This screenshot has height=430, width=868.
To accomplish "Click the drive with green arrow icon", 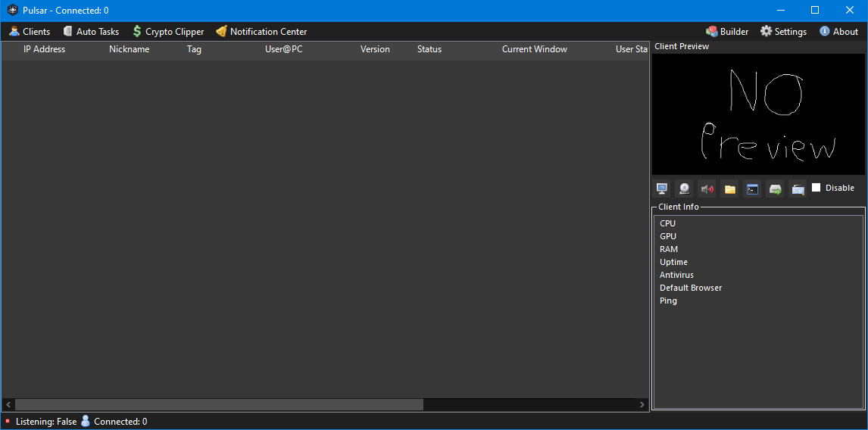I will click(775, 189).
